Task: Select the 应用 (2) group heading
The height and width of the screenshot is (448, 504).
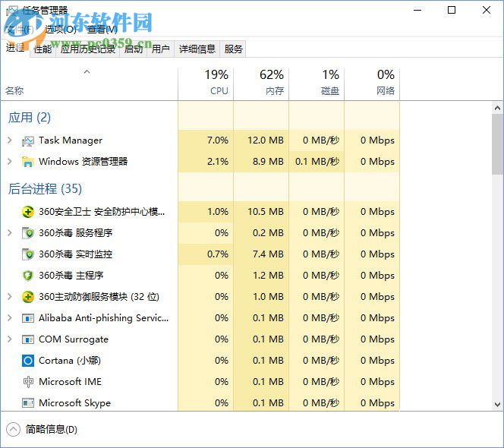Action: (x=30, y=118)
